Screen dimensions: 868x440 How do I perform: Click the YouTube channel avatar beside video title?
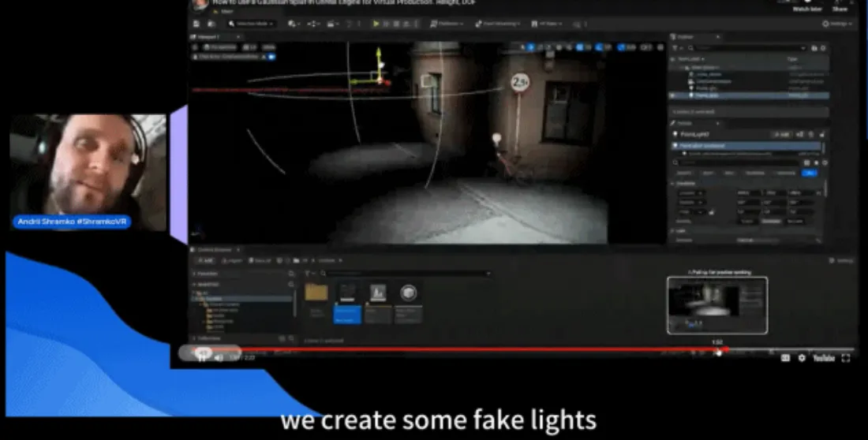coord(199,5)
